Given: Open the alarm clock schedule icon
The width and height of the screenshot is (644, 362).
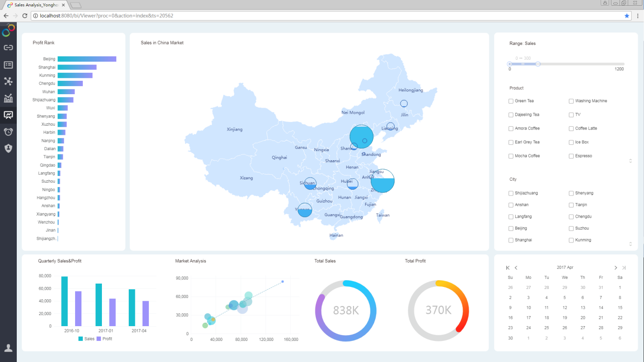Looking at the screenshot, I should [8, 132].
